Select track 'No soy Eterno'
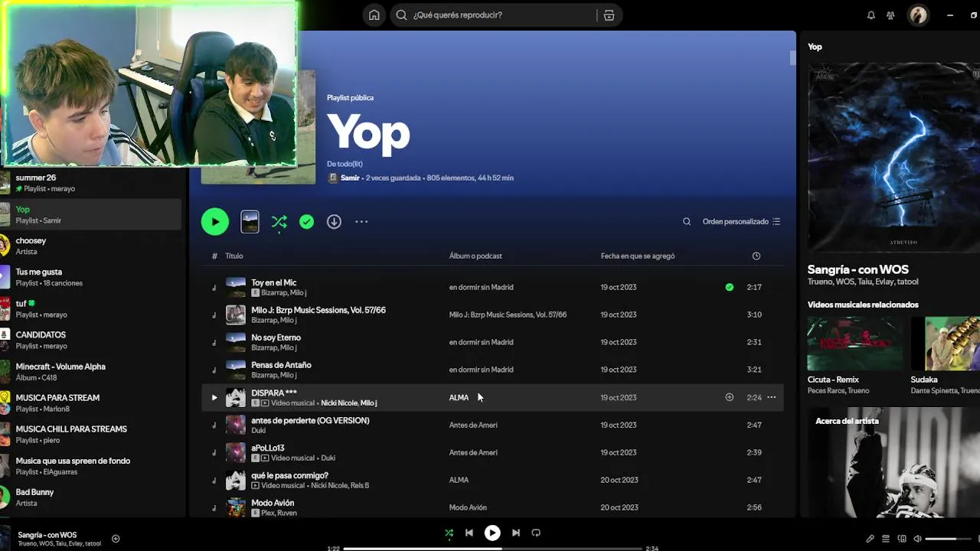Viewport: 980px width, 551px height. click(x=276, y=337)
